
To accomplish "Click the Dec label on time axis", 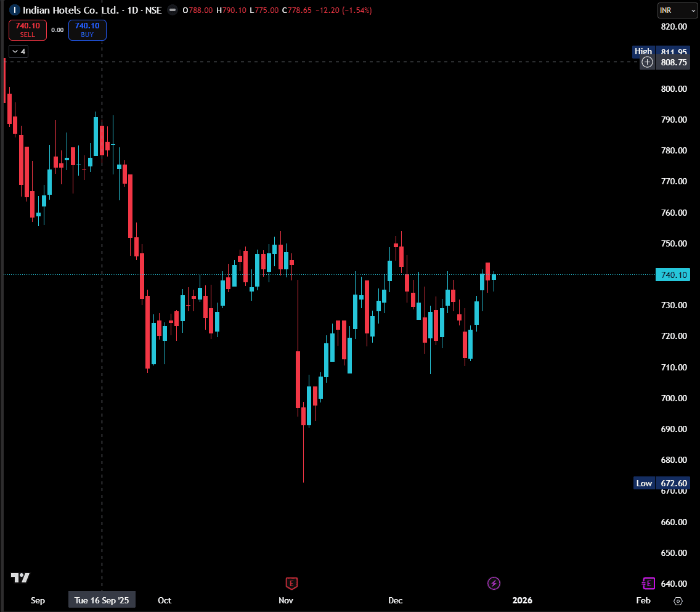I will click(x=396, y=600).
